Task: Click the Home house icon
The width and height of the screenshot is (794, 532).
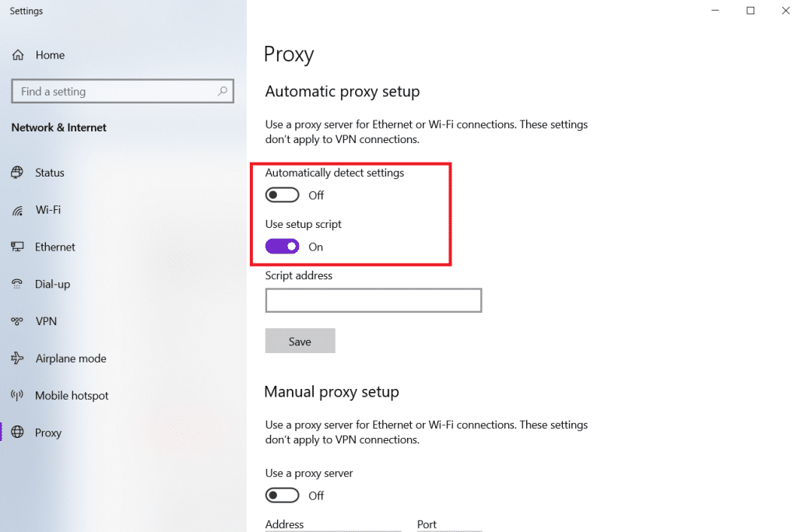Action: tap(18, 54)
